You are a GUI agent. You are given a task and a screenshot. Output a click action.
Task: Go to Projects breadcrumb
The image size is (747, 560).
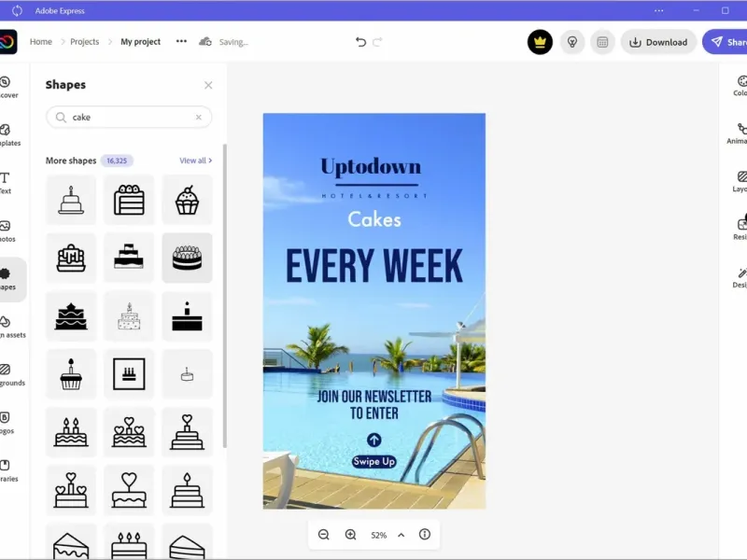(84, 42)
